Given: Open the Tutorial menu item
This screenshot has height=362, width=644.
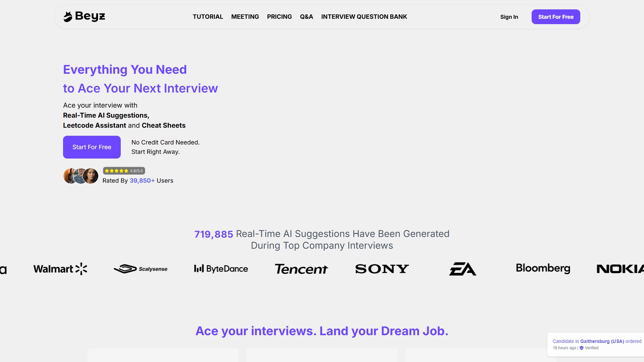Looking at the screenshot, I should tap(208, 17).
